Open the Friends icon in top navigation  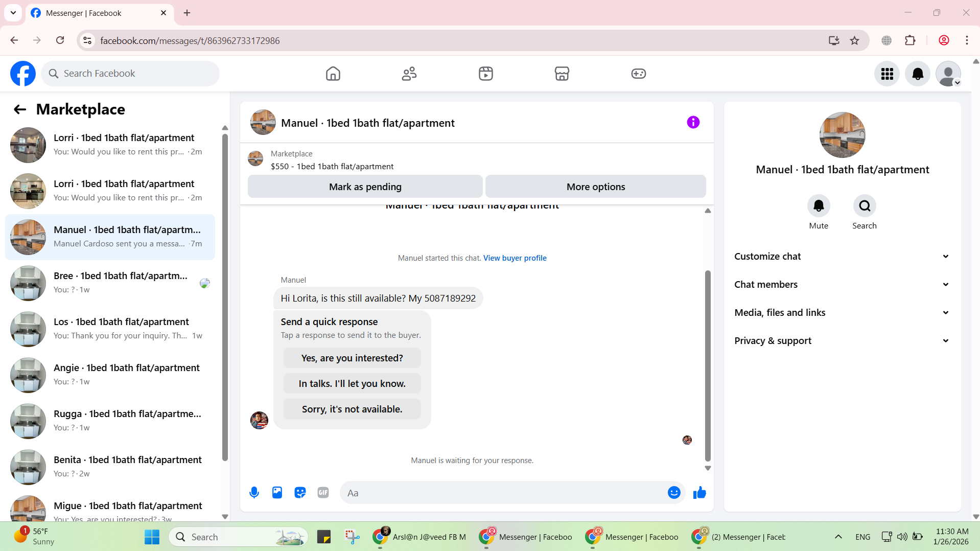[409, 74]
